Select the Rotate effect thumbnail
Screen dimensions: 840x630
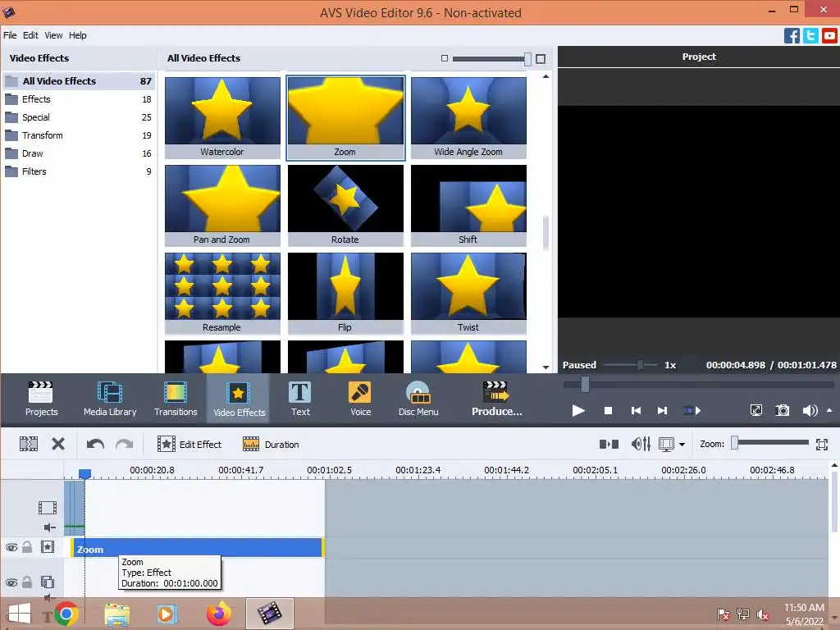(345, 205)
